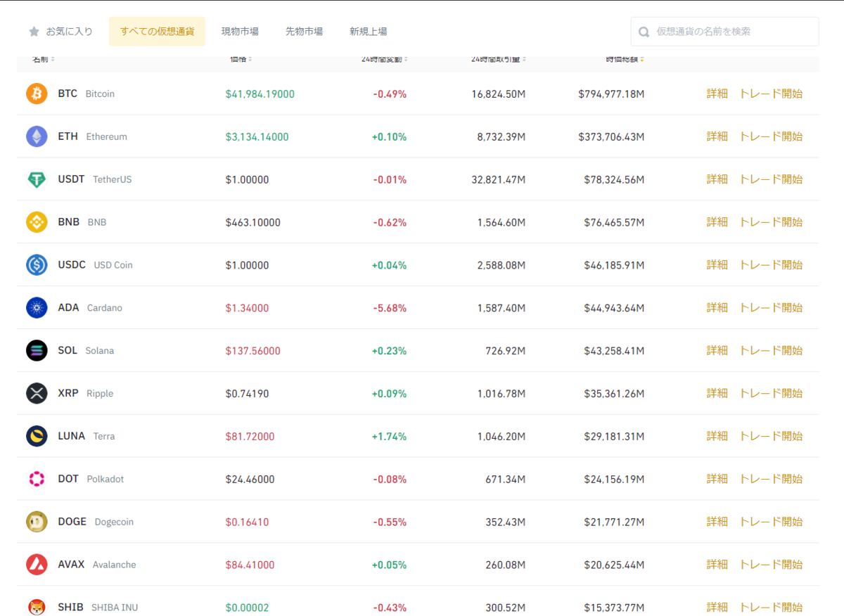
Task: Click the Avalanche AVAX logo
Action: tap(37, 565)
